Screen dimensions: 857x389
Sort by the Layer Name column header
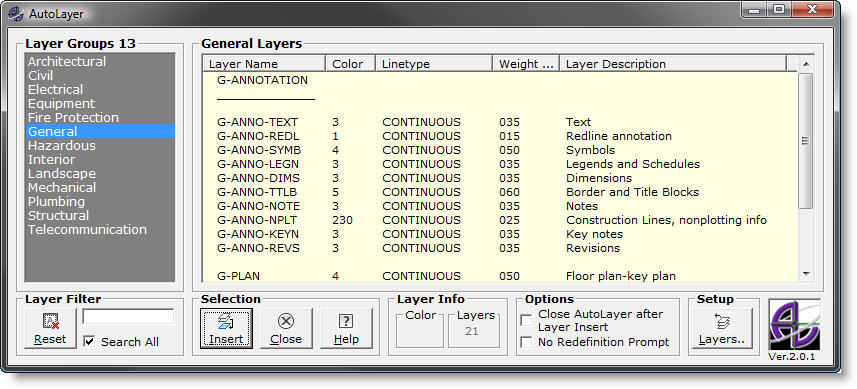(x=264, y=63)
